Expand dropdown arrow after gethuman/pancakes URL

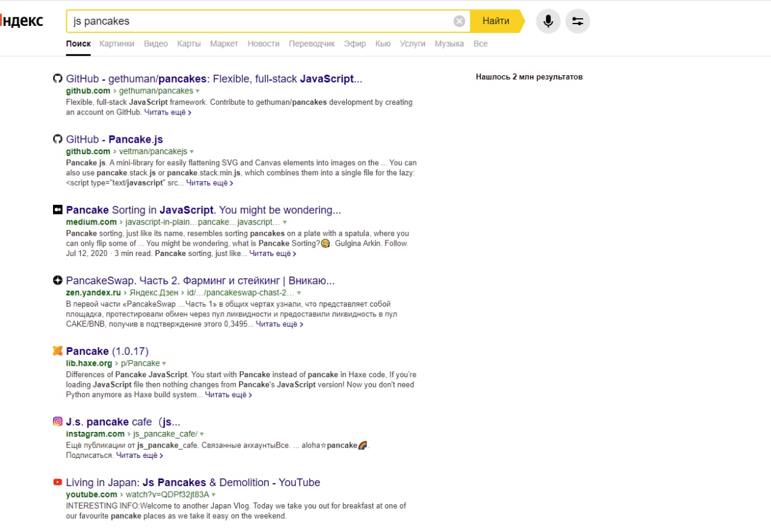tap(198, 92)
